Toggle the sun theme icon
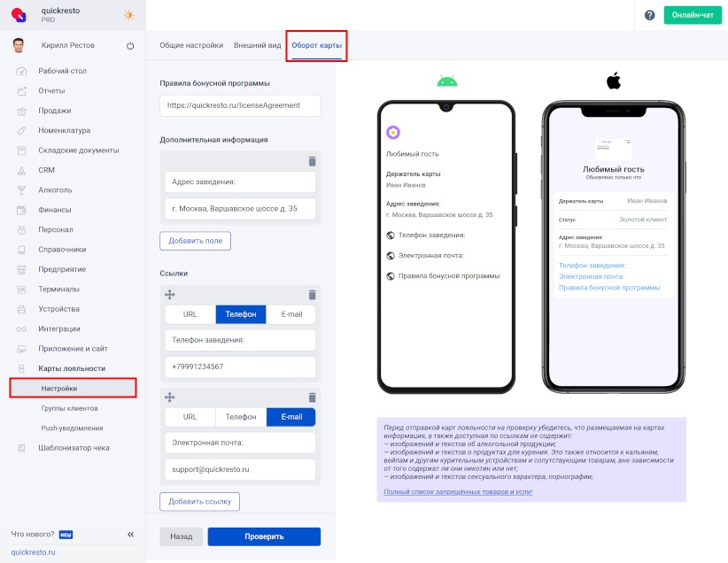The height and width of the screenshot is (563, 728). [x=129, y=15]
